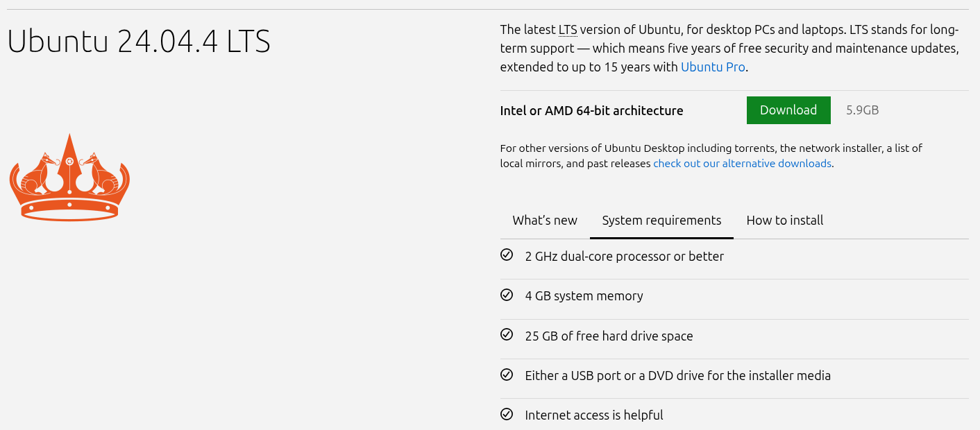Image resolution: width=980 pixels, height=430 pixels.
Task: Click checkmark icon beside Internet access item
Action: tap(507, 414)
